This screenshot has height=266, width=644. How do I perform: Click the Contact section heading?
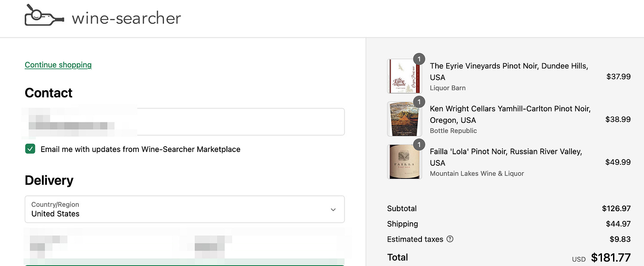click(49, 93)
